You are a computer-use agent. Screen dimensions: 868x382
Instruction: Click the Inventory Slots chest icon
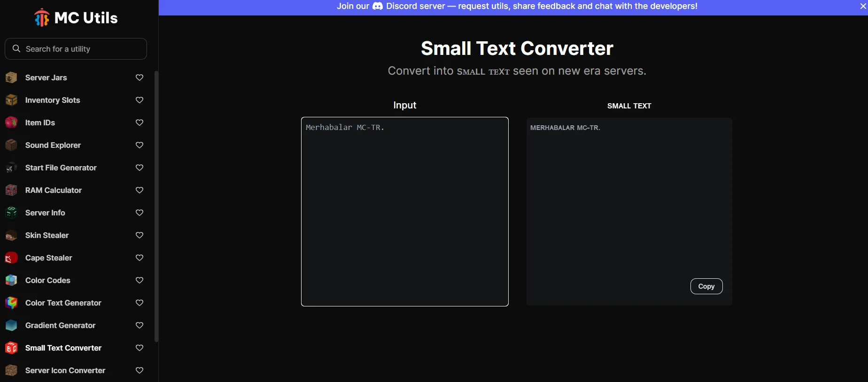pyautogui.click(x=11, y=100)
